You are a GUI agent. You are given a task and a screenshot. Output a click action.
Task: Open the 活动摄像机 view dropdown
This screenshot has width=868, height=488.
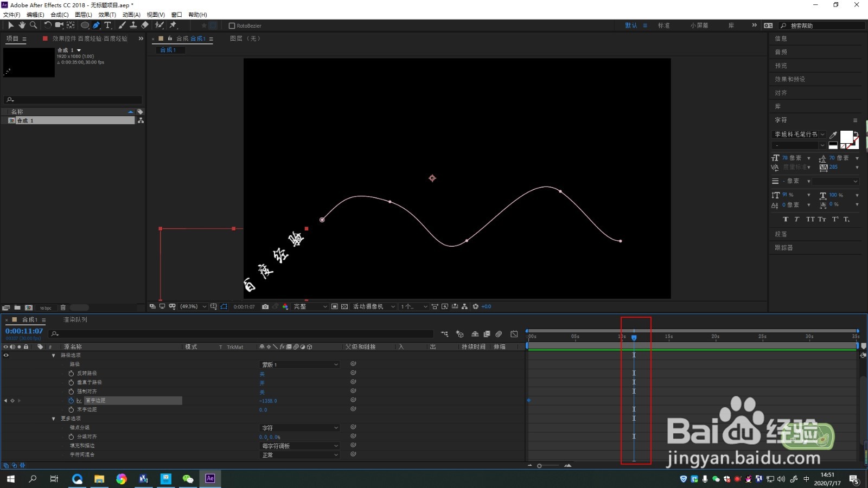coord(374,306)
